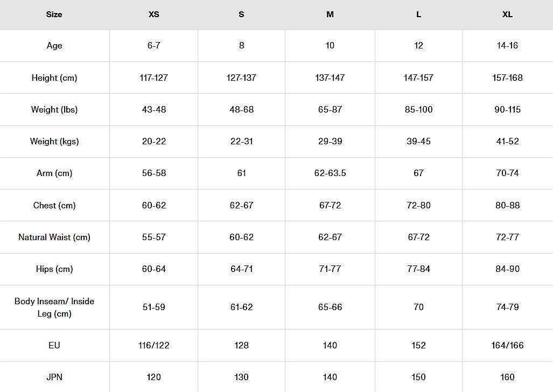Screen dimensions: 553x392
Task: Select the Weight (lbs) row label
Action: [x=54, y=109]
